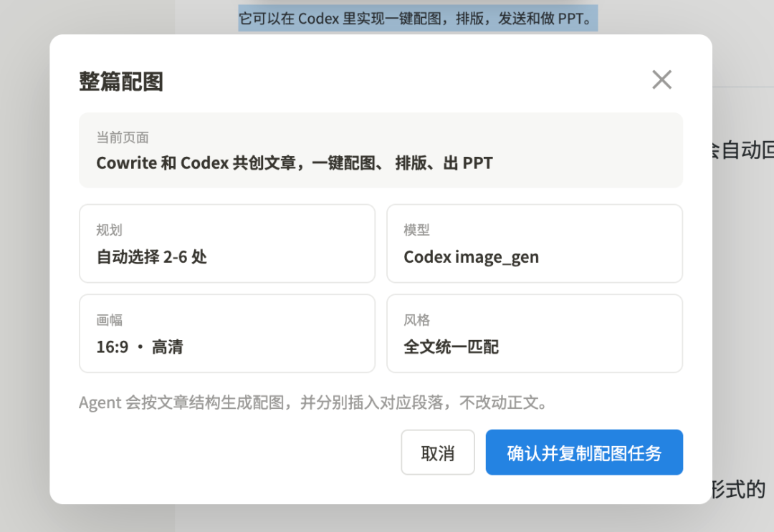Open the 风格 全文统一匹配 card
774x532 pixels.
coord(535,334)
